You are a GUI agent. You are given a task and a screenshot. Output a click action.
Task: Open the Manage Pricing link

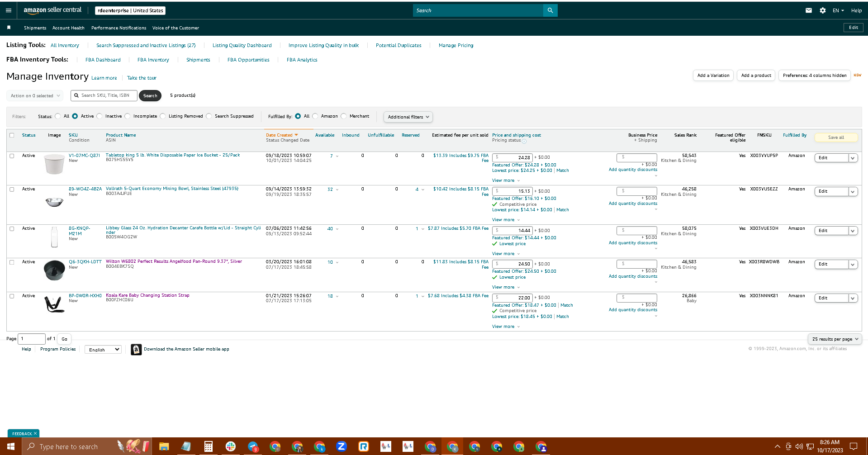456,45
